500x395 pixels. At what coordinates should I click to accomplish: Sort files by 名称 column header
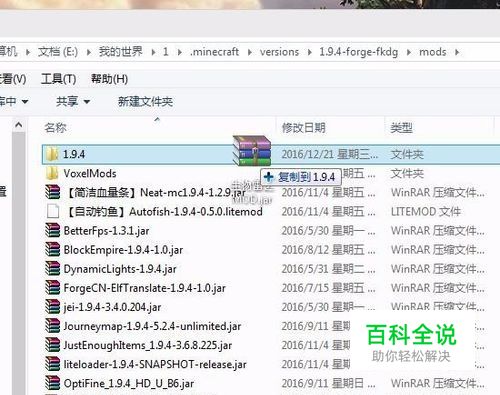click(x=55, y=127)
